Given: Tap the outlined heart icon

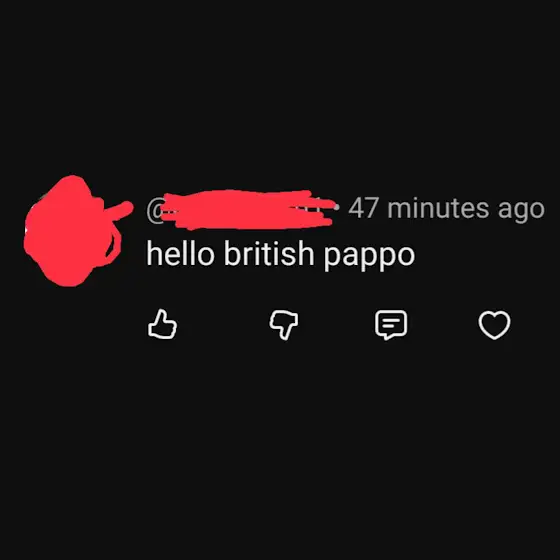Looking at the screenshot, I should [x=495, y=325].
